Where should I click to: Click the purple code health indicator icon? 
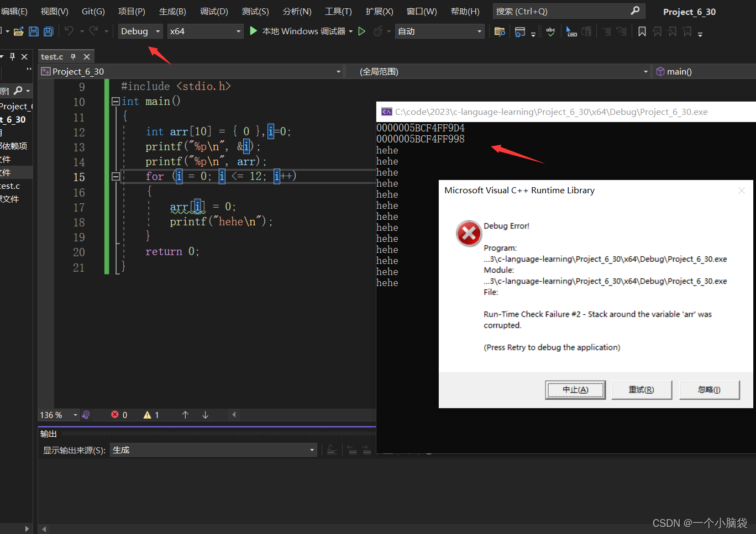pos(86,415)
